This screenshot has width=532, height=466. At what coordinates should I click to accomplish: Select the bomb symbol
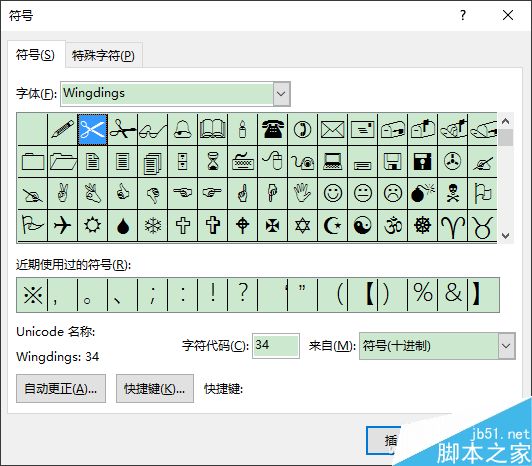pos(422,193)
